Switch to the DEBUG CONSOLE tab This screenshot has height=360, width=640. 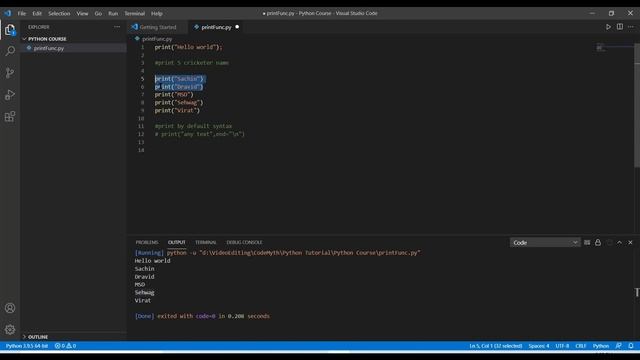(244, 242)
